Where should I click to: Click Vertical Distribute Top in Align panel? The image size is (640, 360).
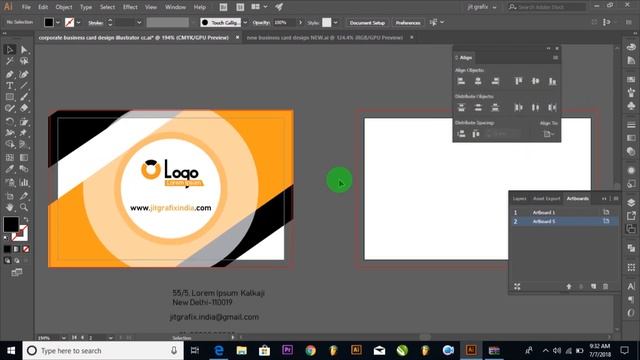(461, 108)
